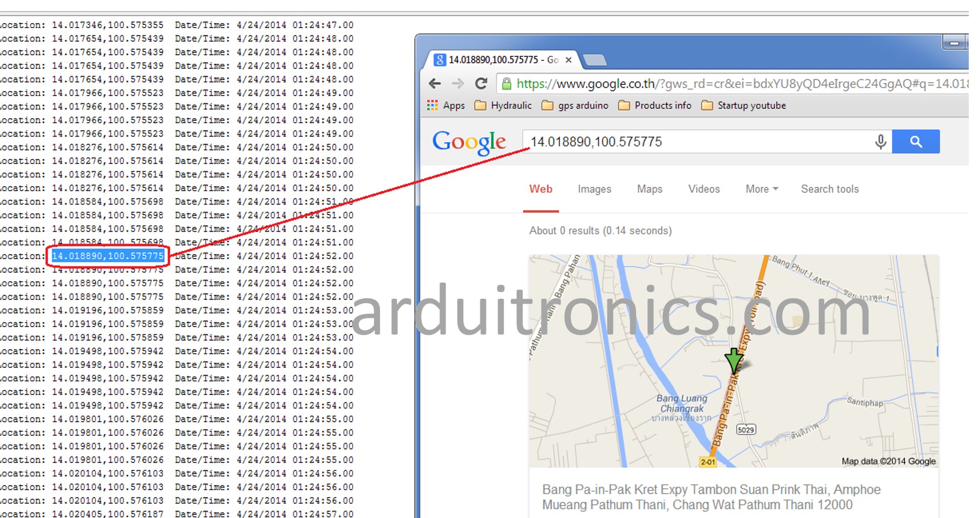Image resolution: width=980 pixels, height=518 pixels.
Task: Open a new browser tab
Action: (x=595, y=60)
